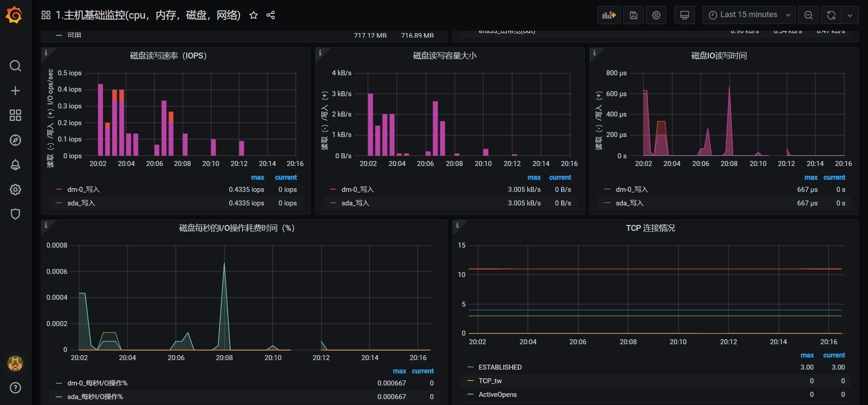
Task: Toggle dm-0_写入 series in IOPS legend
Action: (83, 190)
